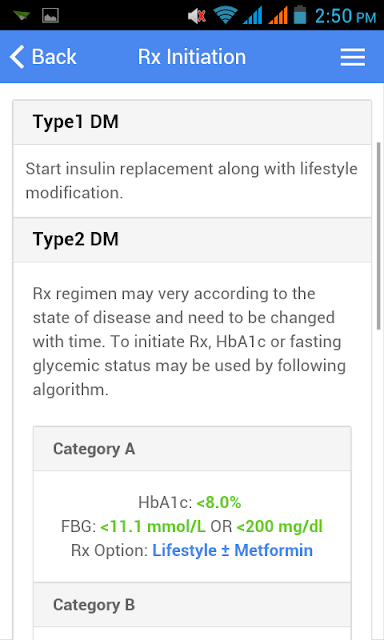
Task: Open the hamburger menu icon
Action: click(353, 57)
